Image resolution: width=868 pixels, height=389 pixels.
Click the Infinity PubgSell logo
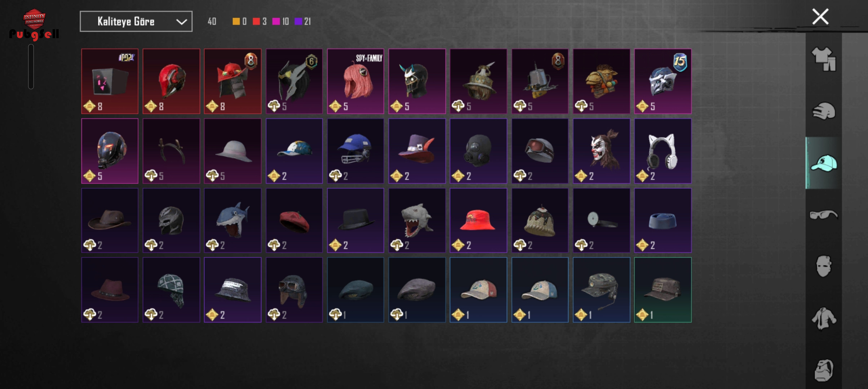[x=34, y=24]
